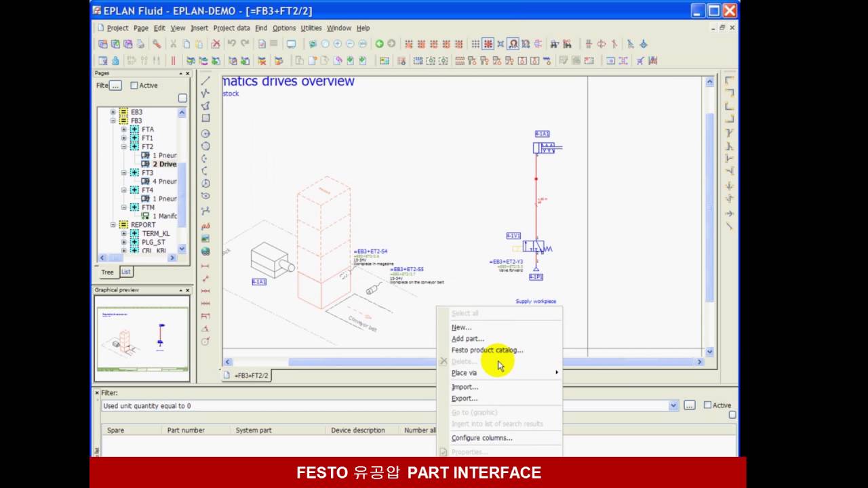Open the Insert menu

click(199, 28)
